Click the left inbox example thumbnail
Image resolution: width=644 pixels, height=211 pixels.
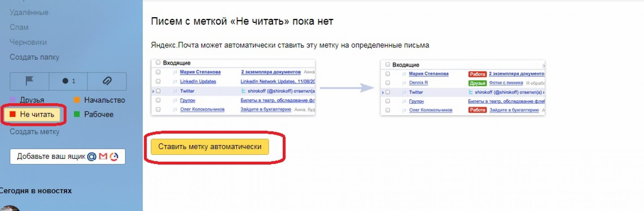(233, 87)
